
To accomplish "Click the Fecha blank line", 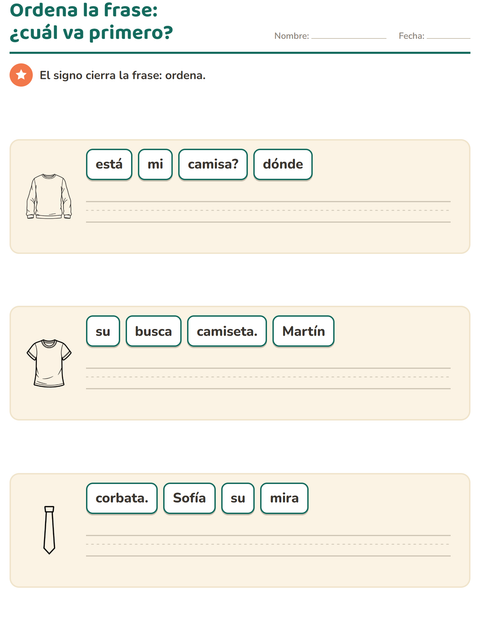I will point(449,37).
